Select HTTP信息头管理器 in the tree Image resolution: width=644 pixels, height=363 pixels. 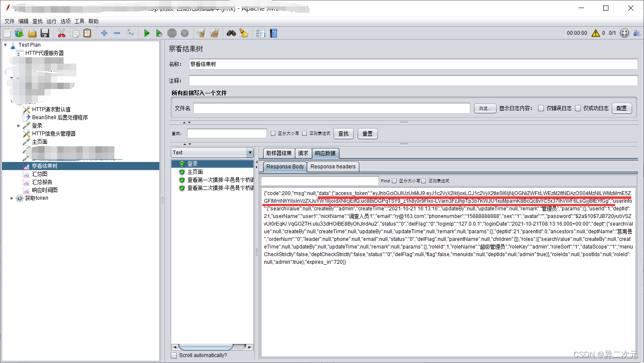click(x=54, y=134)
